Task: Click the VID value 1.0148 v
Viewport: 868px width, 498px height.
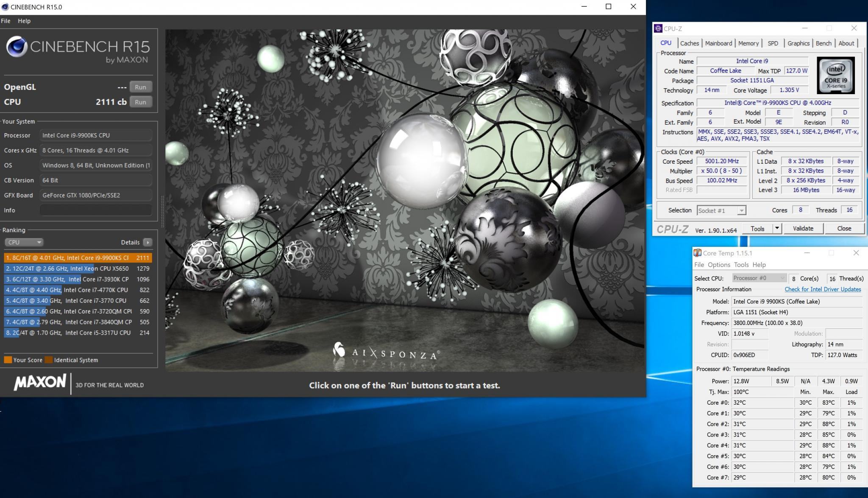Action: 750,333
